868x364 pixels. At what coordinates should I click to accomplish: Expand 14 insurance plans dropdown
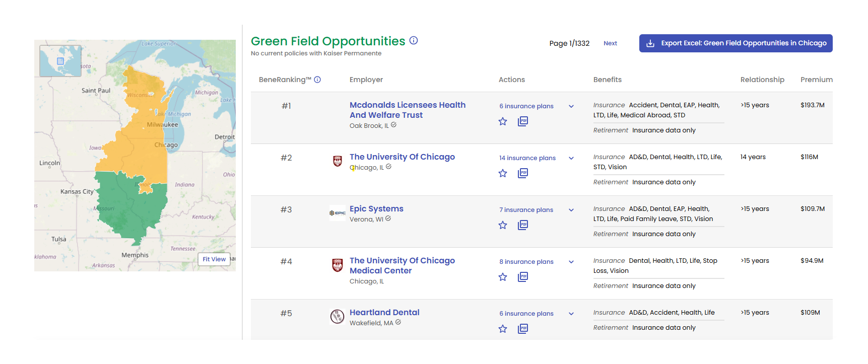571,158
